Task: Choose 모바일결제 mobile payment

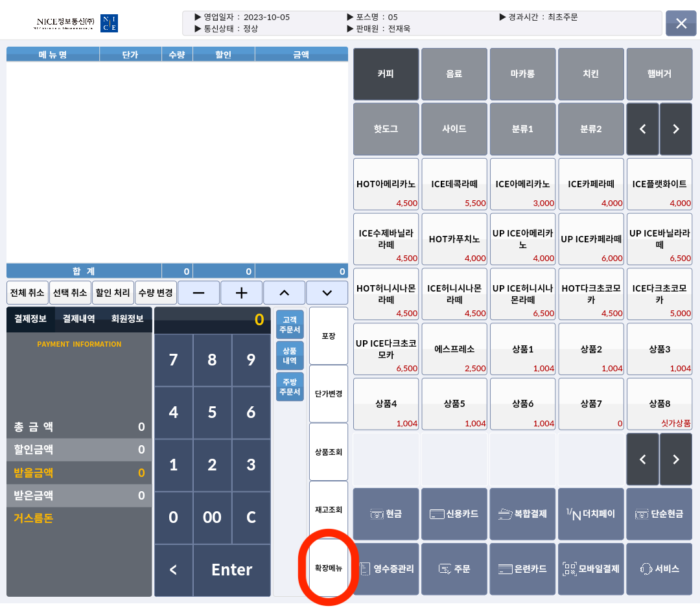Action: point(591,569)
